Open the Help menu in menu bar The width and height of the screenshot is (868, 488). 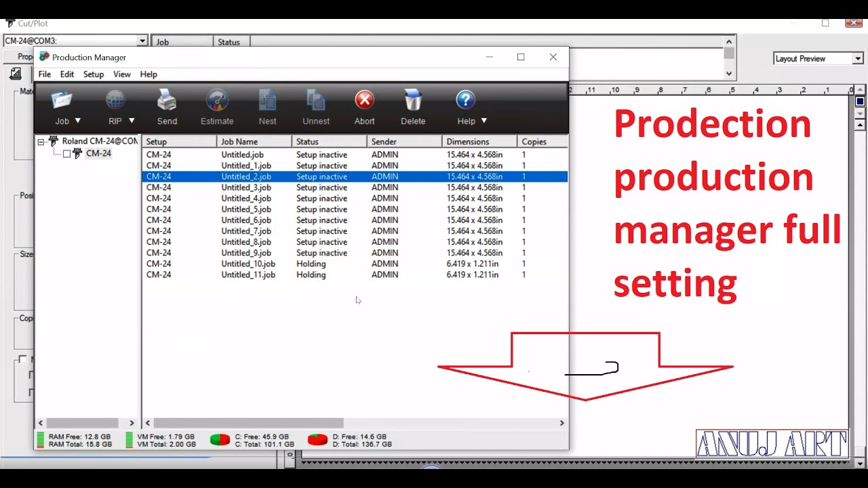(x=149, y=75)
